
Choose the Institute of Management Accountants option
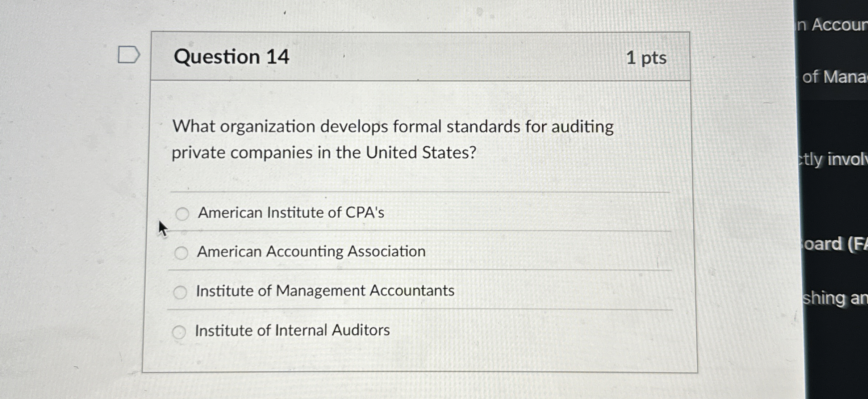click(x=180, y=291)
